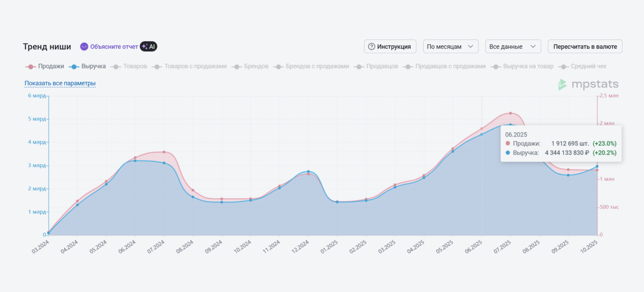Enable the Брендов с продажами legend item
The height and width of the screenshot is (292, 644).
tap(317, 66)
